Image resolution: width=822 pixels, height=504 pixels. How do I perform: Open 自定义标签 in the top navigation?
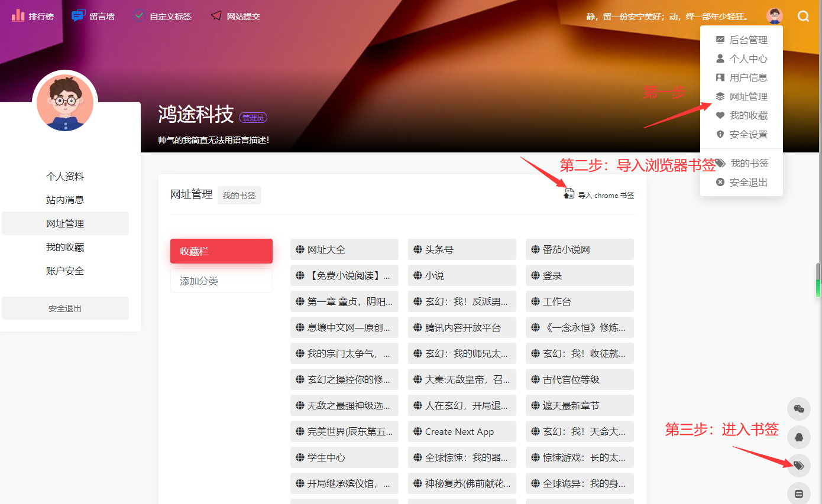tap(163, 17)
